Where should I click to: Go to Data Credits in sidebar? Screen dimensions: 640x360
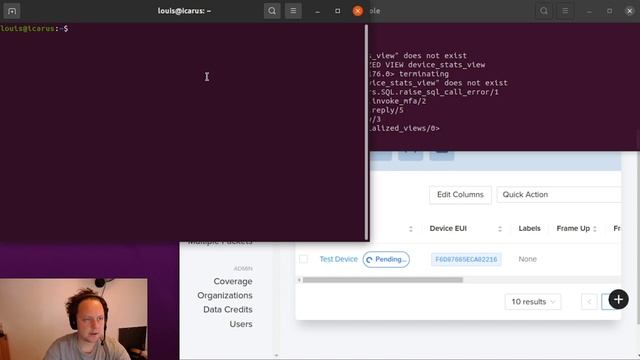(228, 309)
